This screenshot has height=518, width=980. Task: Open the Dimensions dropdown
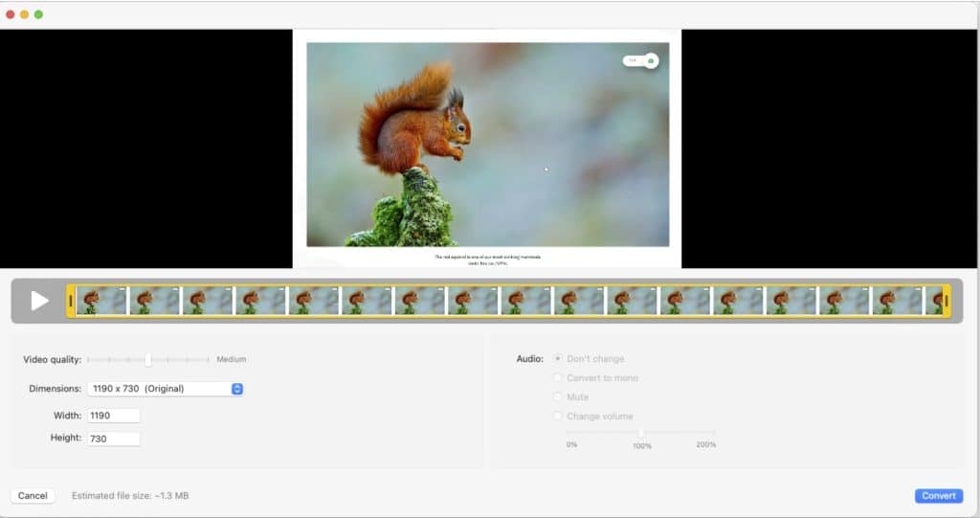tap(165, 389)
